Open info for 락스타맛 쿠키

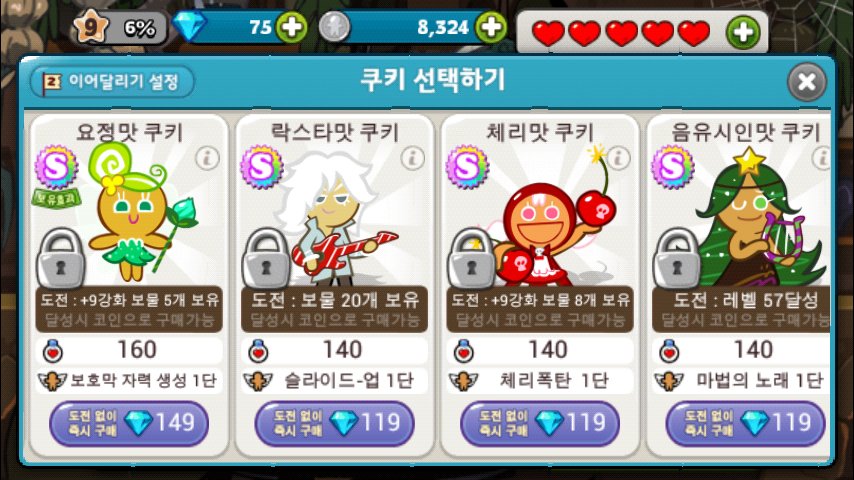tap(412, 159)
